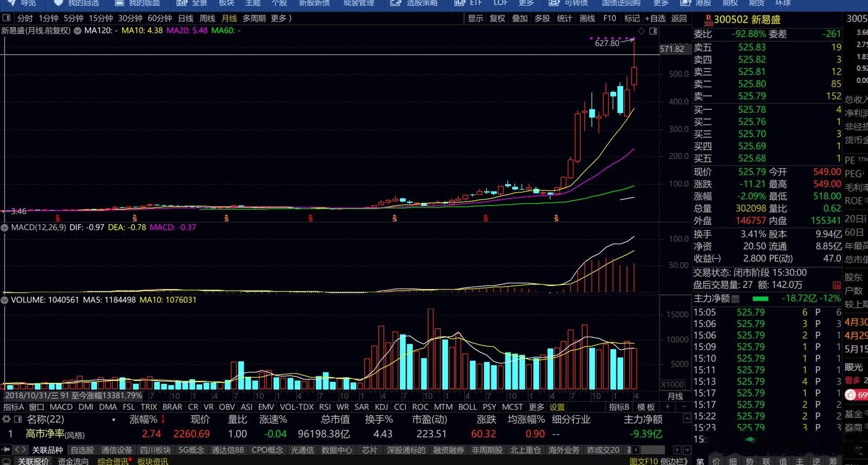Toggle the list panel icon beside gear
Viewport: 868px width, 465px height.
(18, 419)
